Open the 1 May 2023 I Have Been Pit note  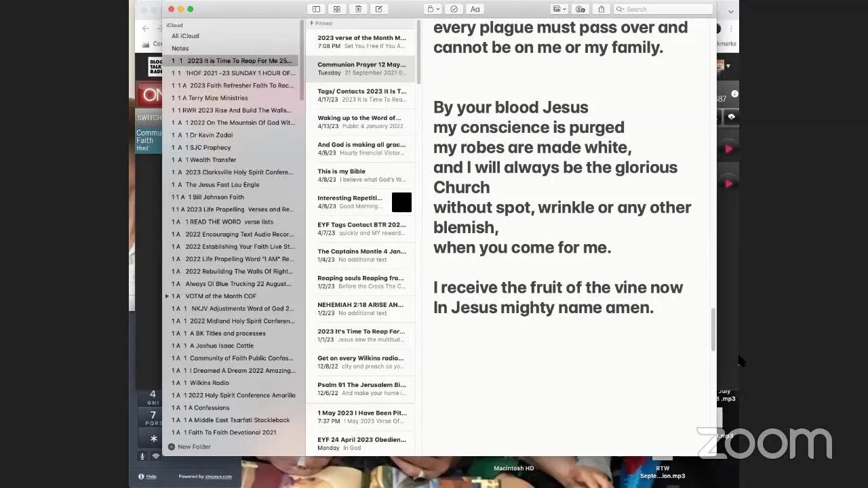pos(361,416)
